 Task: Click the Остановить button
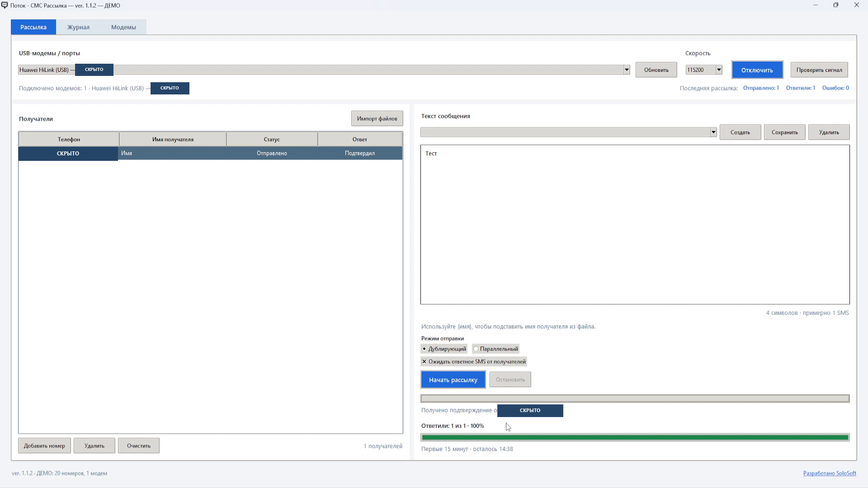point(510,380)
